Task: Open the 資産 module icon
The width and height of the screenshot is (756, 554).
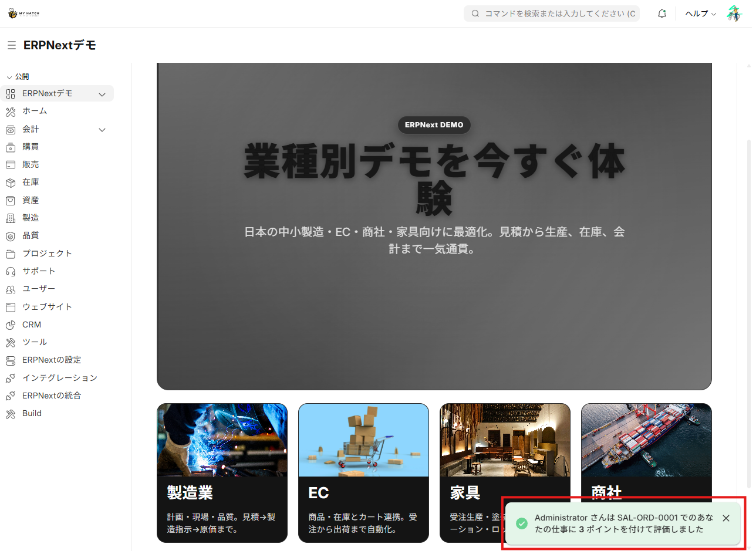Action: tap(12, 200)
